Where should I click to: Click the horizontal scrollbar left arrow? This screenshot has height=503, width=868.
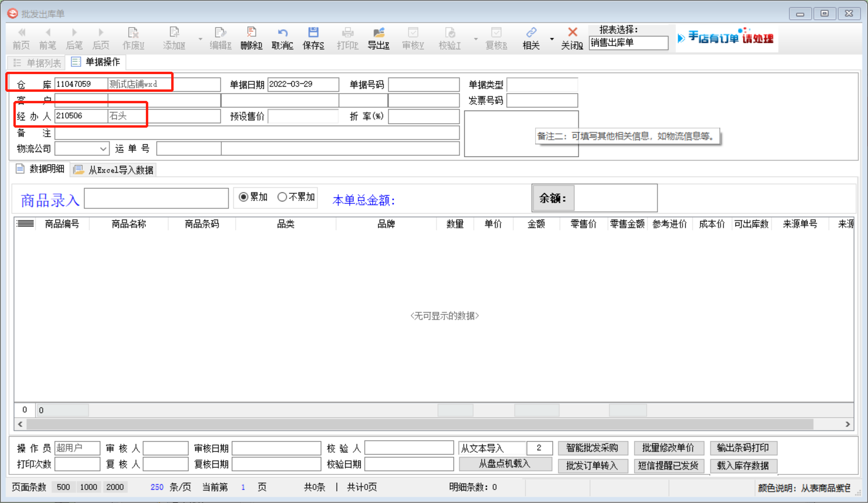[x=20, y=424]
